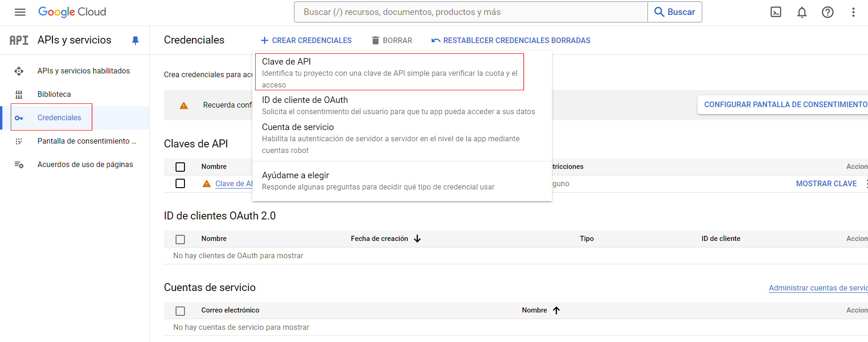Click MOSTRAR CLAVE for the API key

[826, 184]
